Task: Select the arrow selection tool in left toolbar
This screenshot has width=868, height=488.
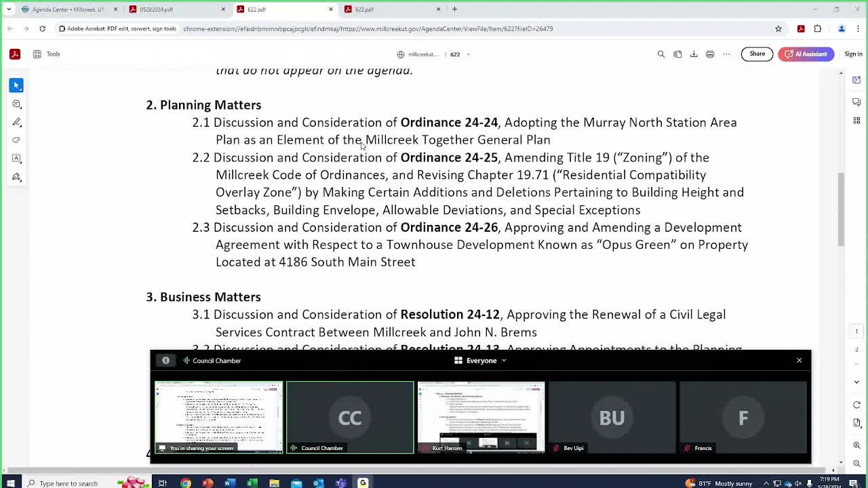Action: 16,85
